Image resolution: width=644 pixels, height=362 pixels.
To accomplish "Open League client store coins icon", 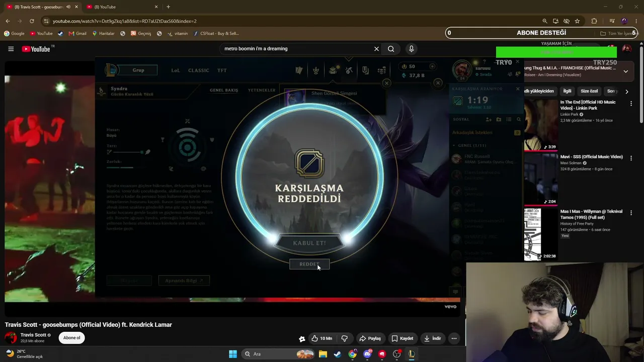I will [x=382, y=70].
